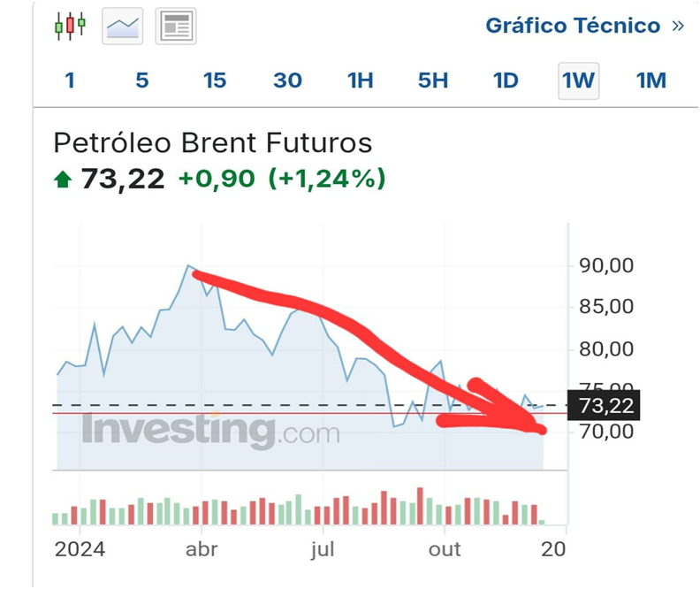Select the 5 minute timeframe
This screenshot has height=589, width=700.
tap(142, 80)
